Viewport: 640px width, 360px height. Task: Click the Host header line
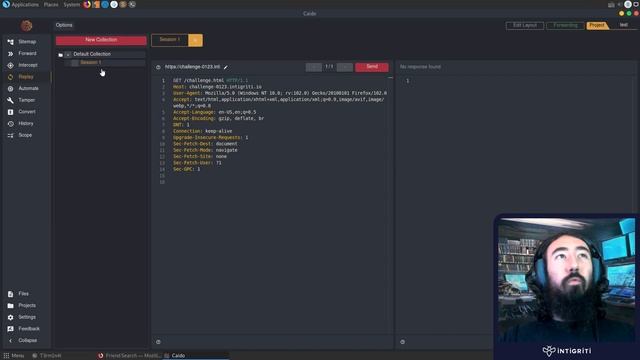(218, 87)
